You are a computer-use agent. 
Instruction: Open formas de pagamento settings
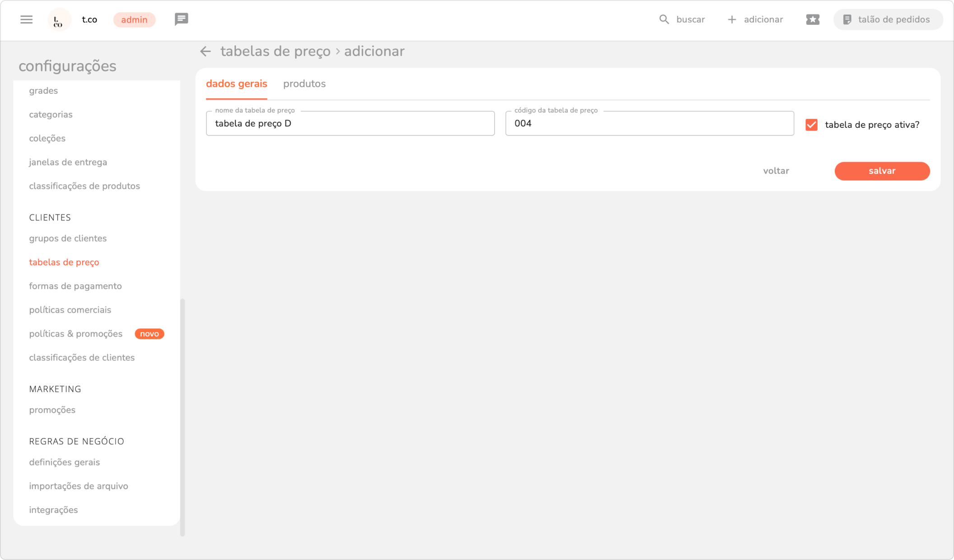[x=75, y=286]
